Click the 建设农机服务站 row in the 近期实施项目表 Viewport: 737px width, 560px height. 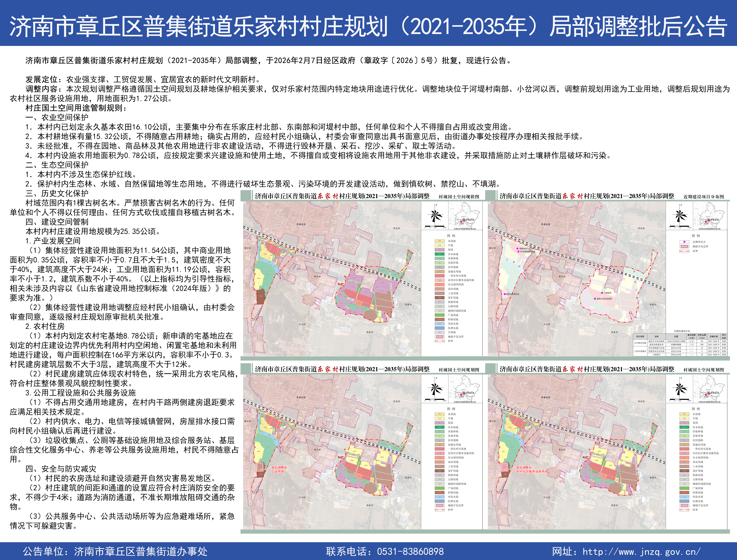656,345
